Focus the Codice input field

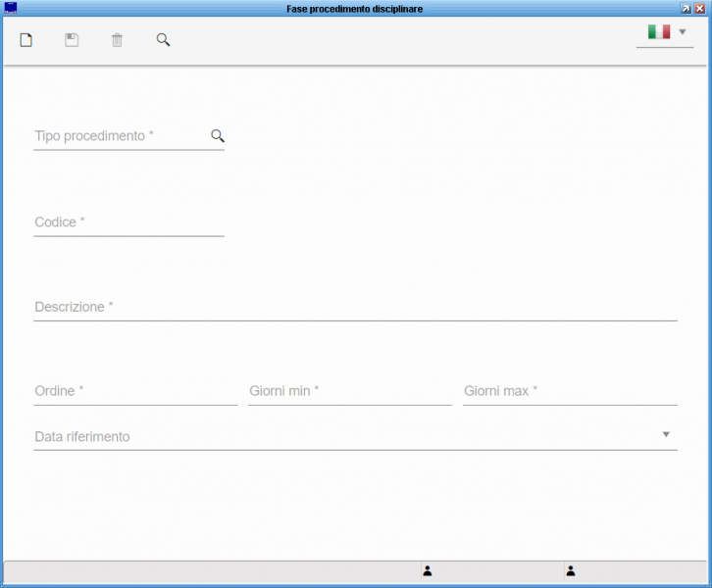coord(128,222)
